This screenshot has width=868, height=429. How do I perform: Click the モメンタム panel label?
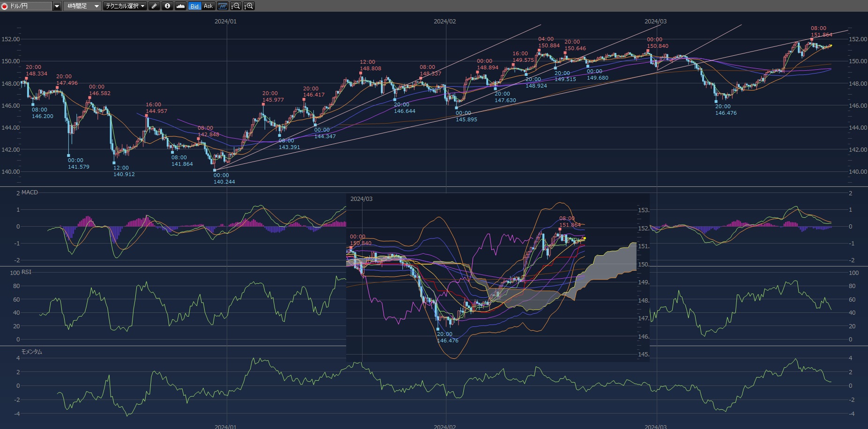[31, 352]
